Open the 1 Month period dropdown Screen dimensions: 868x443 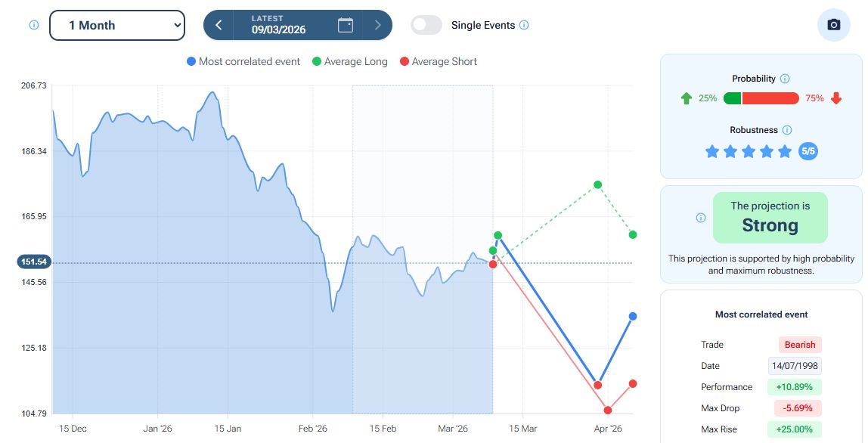[117, 25]
